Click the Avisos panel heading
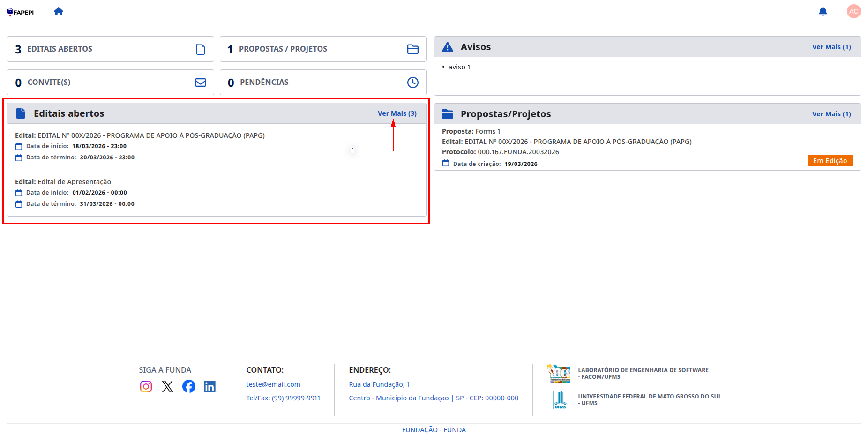Screen dimensions: 868x436 pos(476,47)
